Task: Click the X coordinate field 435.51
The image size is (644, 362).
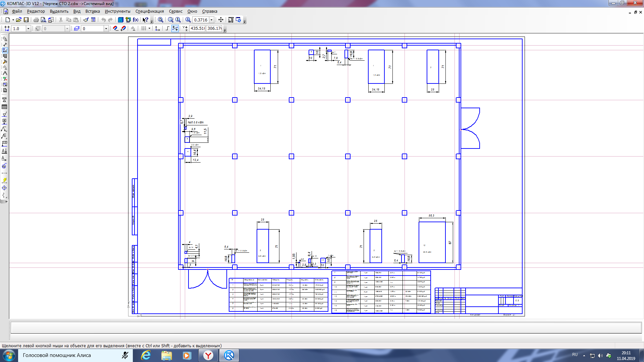Action: (x=197, y=28)
